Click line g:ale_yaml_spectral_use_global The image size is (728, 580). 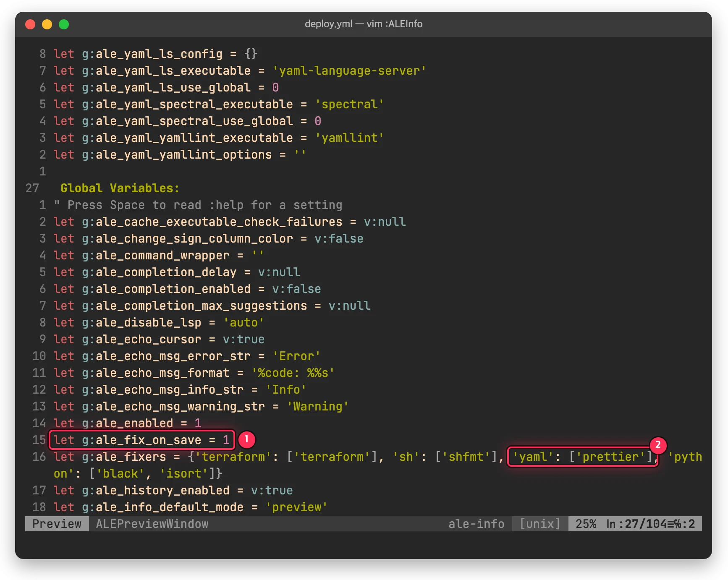pos(187,121)
